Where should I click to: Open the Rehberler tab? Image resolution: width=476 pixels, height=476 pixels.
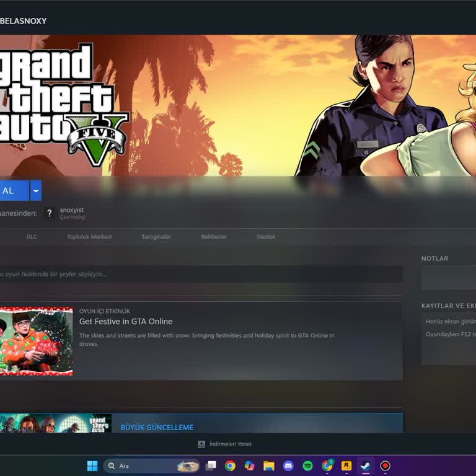pos(214,237)
